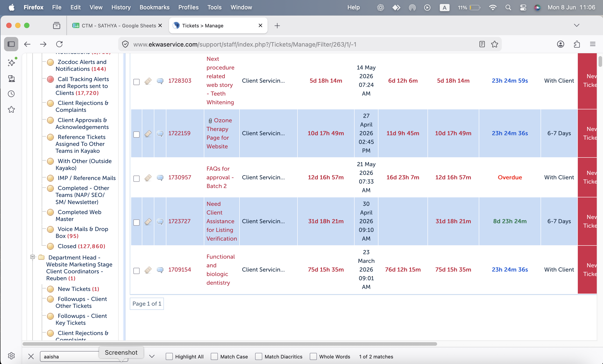603x364 pixels.
Task: Open ticket 1723727 link
Action: pyautogui.click(x=179, y=221)
